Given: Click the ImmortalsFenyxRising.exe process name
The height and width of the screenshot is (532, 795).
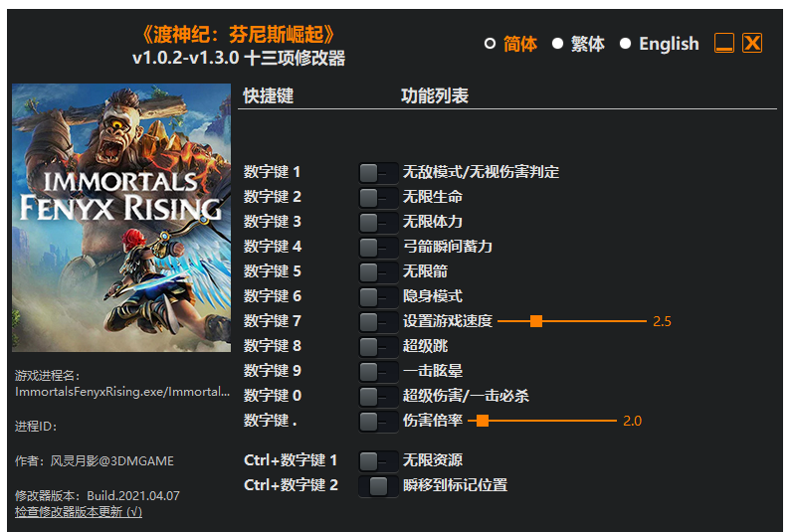Looking at the screenshot, I should [122, 392].
